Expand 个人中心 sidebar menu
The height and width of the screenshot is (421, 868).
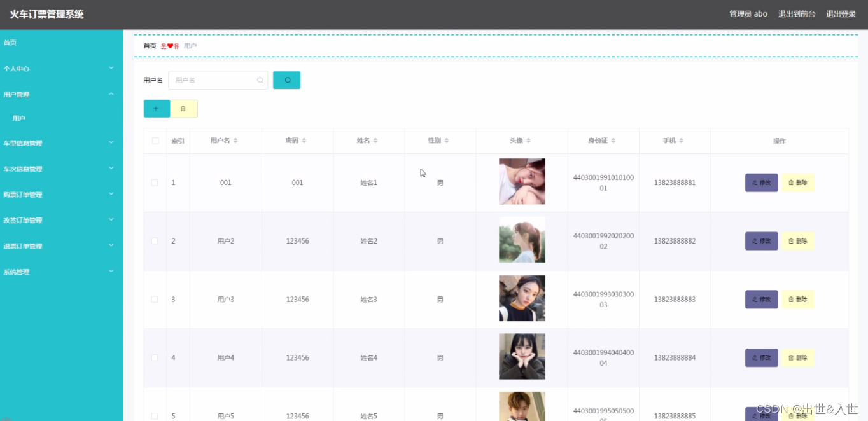tap(61, 69)
